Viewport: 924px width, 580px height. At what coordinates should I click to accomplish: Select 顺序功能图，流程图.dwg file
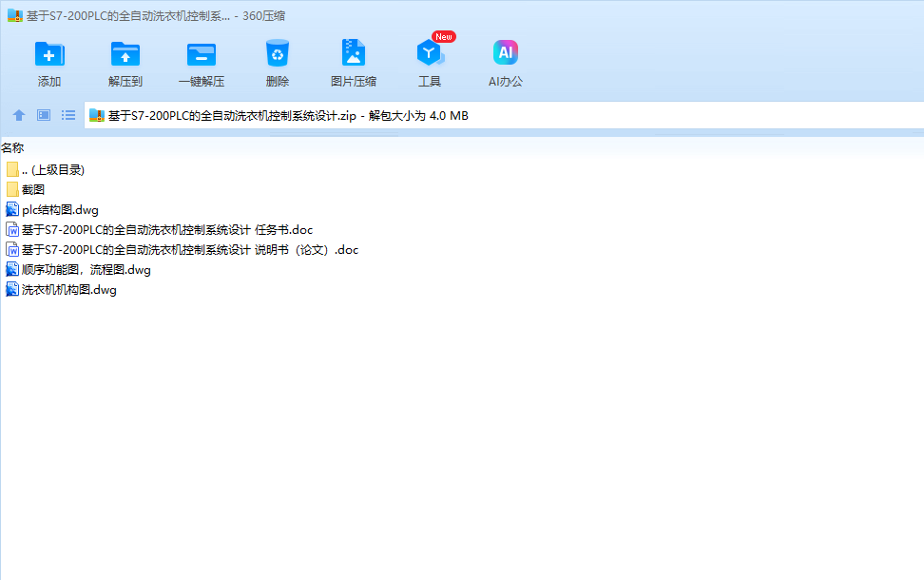pyautogui.click(x=78, y=270)
